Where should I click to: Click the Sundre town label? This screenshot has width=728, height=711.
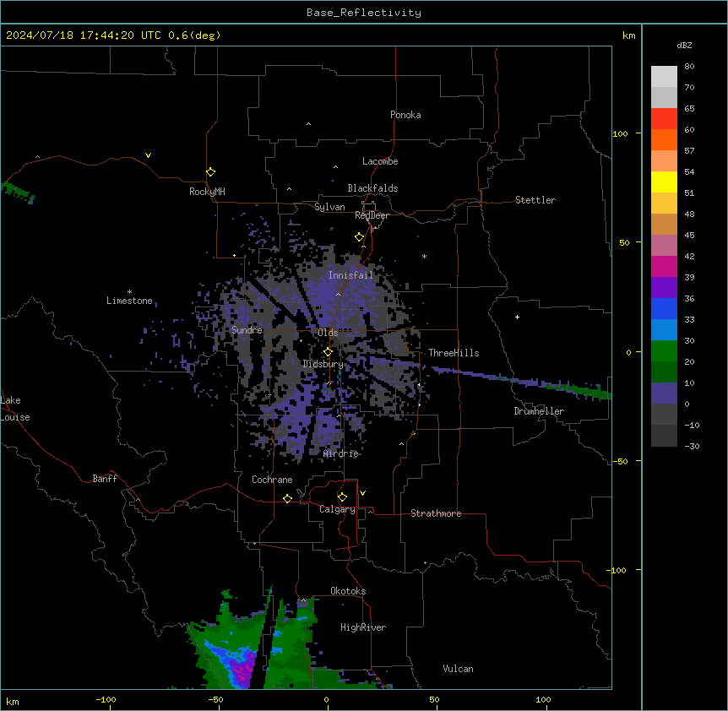pos(247,330)
